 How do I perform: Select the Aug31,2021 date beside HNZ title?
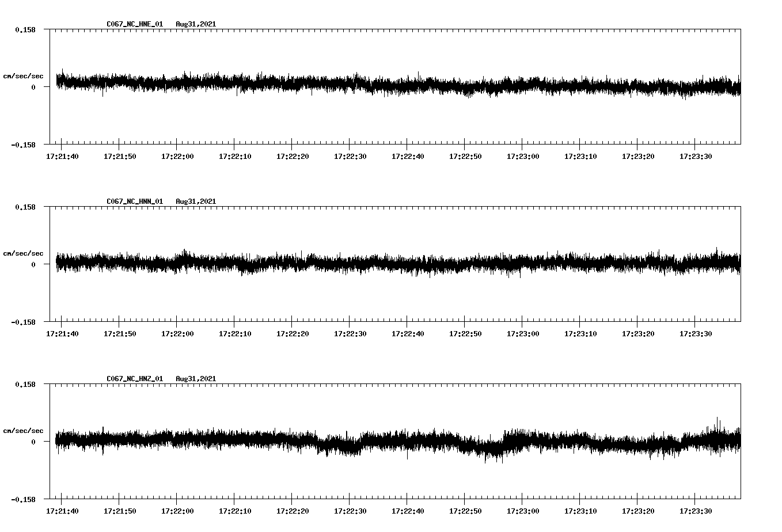pyautogui.click(x=196, y=379)
